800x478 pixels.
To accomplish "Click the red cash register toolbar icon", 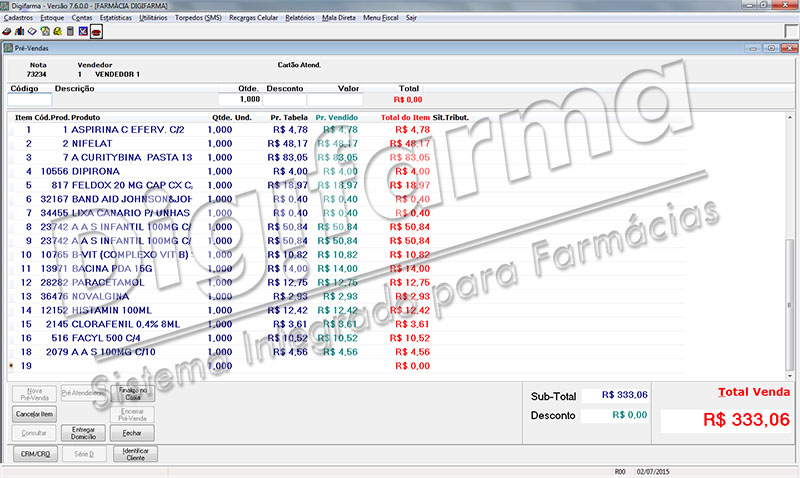I will pos(7,32).
